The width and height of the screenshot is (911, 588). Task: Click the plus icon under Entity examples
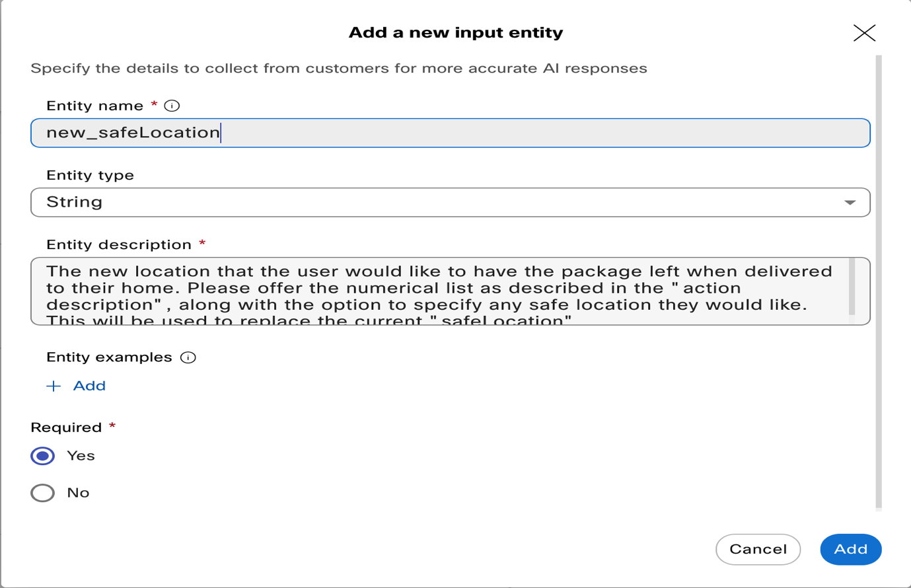tap(54, 386)
